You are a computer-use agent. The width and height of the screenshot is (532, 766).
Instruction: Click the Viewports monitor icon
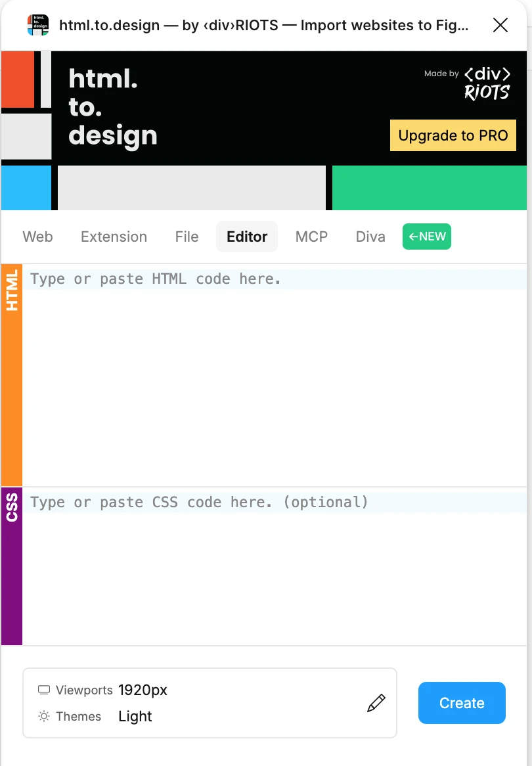tap(44, 690)
